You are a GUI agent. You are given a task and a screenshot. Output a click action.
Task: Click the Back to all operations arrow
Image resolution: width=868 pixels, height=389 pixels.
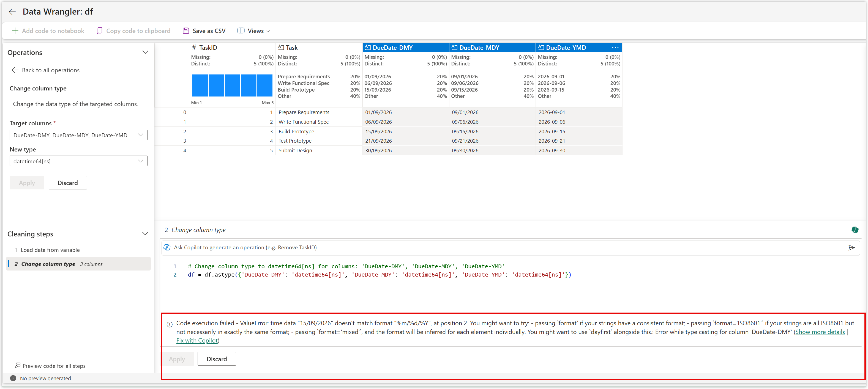[x=15, y=70]
